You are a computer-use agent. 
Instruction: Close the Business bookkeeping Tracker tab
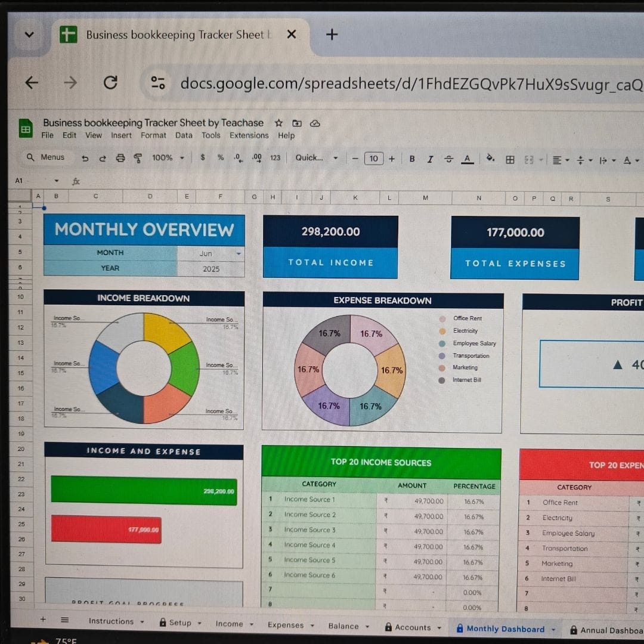292,34
